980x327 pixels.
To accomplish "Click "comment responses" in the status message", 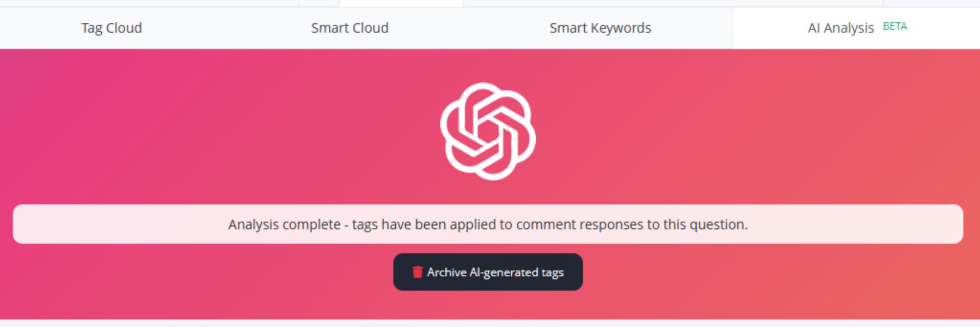I will coord(579,225).
